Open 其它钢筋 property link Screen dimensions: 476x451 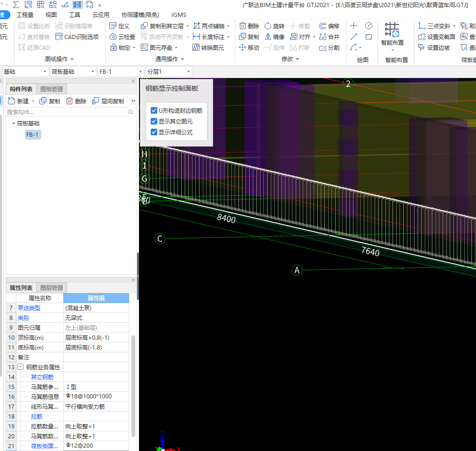[x=42, y=377]
